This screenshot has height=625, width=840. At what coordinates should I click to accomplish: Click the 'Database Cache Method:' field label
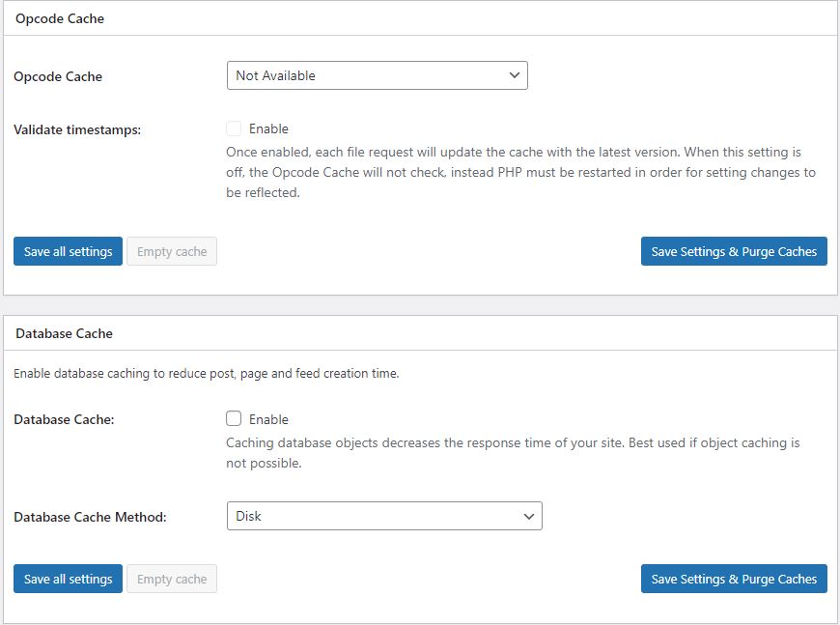90,518
